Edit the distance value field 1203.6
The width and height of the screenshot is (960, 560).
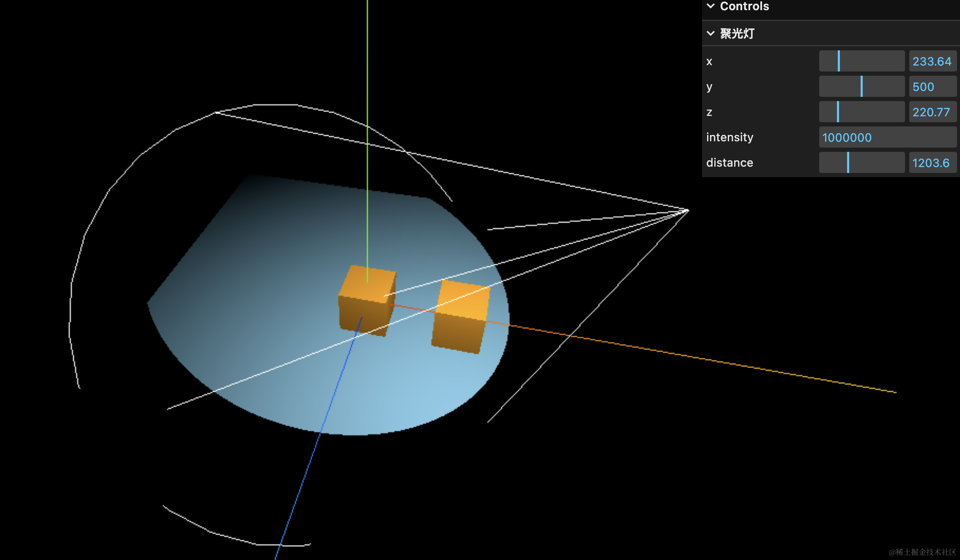(933, 163)
